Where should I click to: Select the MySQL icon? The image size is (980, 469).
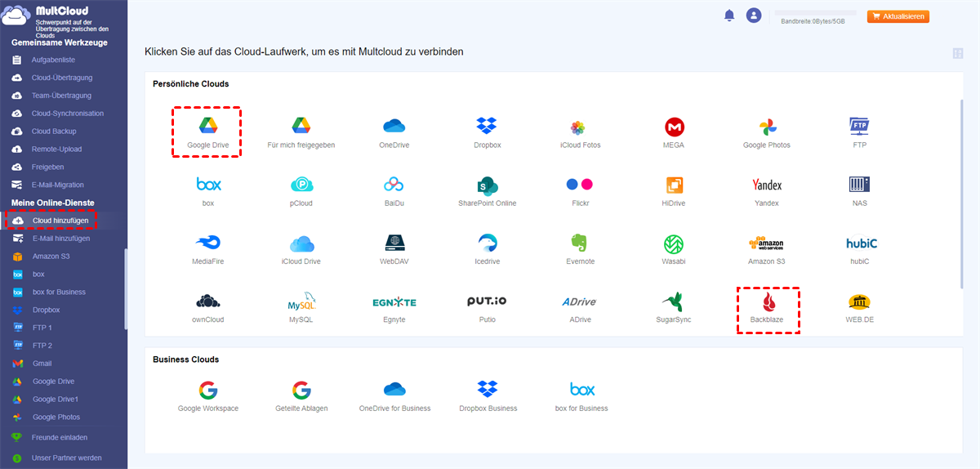point(301,301)
